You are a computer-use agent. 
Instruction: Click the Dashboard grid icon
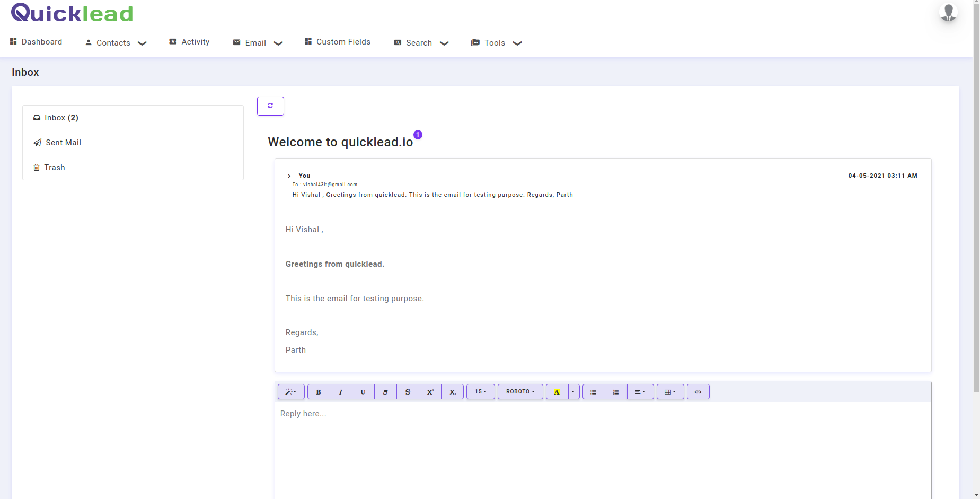pyautogui.click(x=13, y=41)
